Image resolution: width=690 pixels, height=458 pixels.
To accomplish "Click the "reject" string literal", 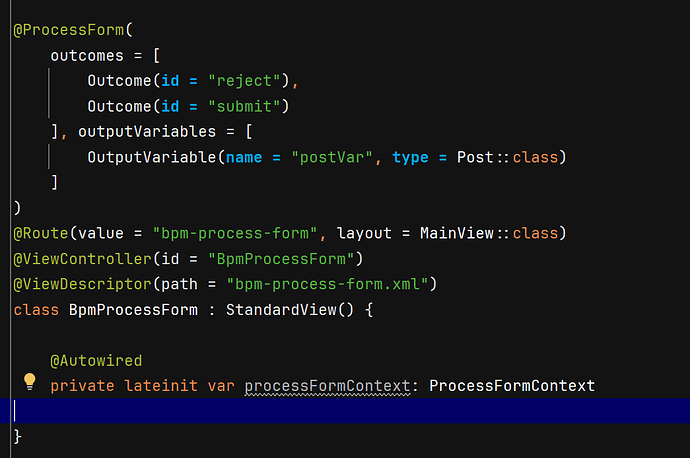I will 244,81.
